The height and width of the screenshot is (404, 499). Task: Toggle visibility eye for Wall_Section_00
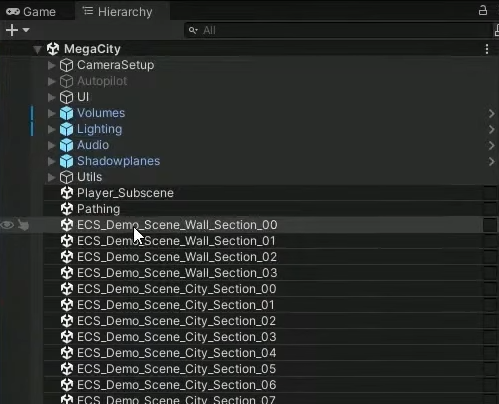click(x=7, y=225)
